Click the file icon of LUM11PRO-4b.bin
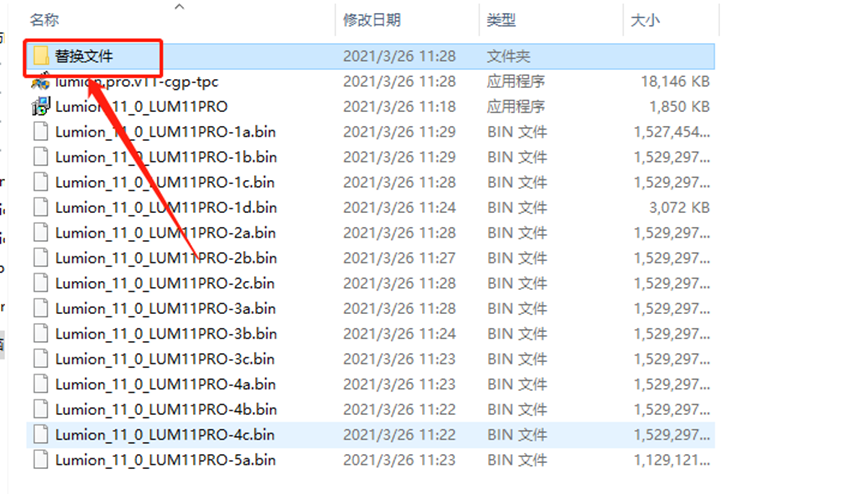 (41, 410)
